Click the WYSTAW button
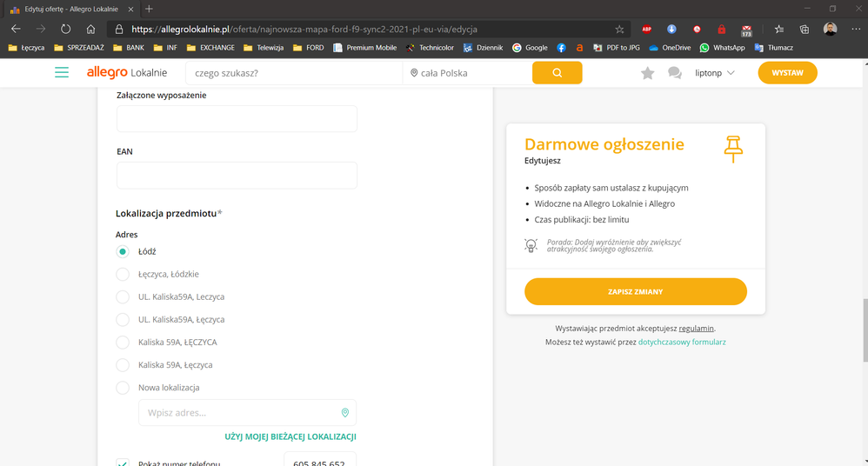868x466 pixels. pos(787,72)
